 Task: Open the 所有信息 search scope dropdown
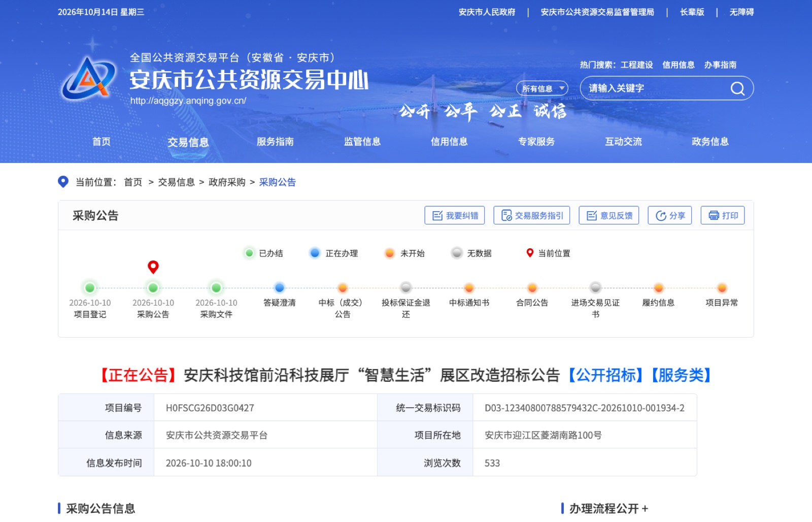542,88
